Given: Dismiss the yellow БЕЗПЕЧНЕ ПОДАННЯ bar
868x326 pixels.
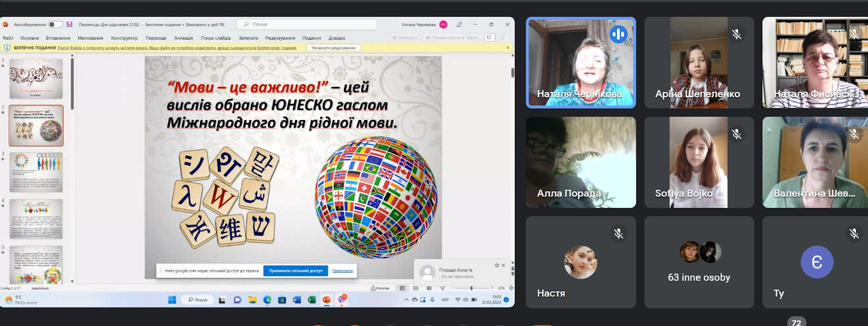Looking at the screenshot, I should (x=508, y=48).
